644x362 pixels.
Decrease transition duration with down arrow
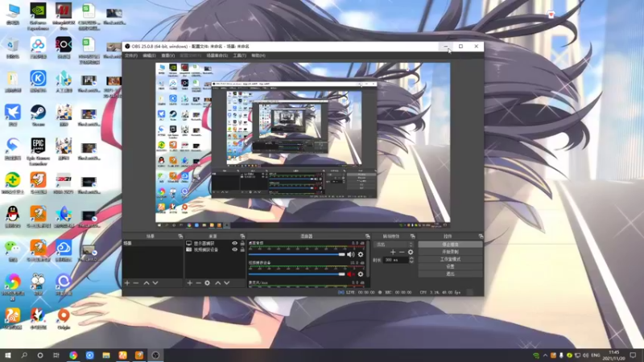[x=411, y=262]
